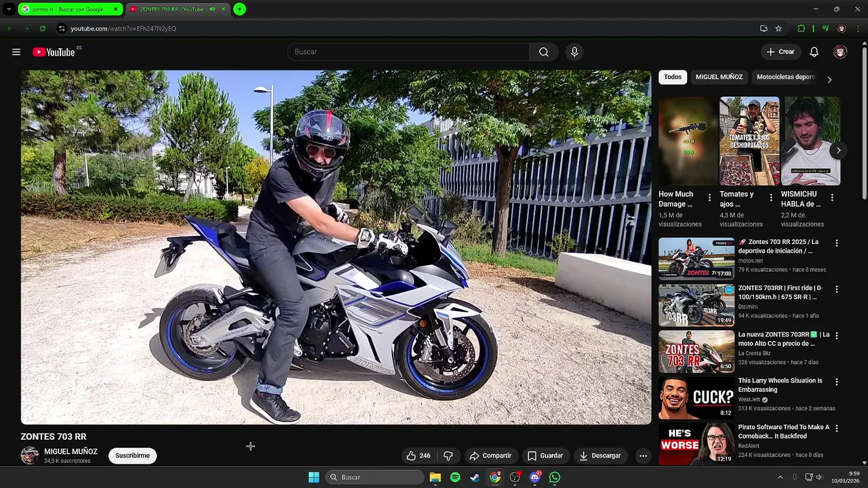Open the Tomates y ajos deshidratados short thumbnail
Screen dimensions: 868x488
coord(749,141)
